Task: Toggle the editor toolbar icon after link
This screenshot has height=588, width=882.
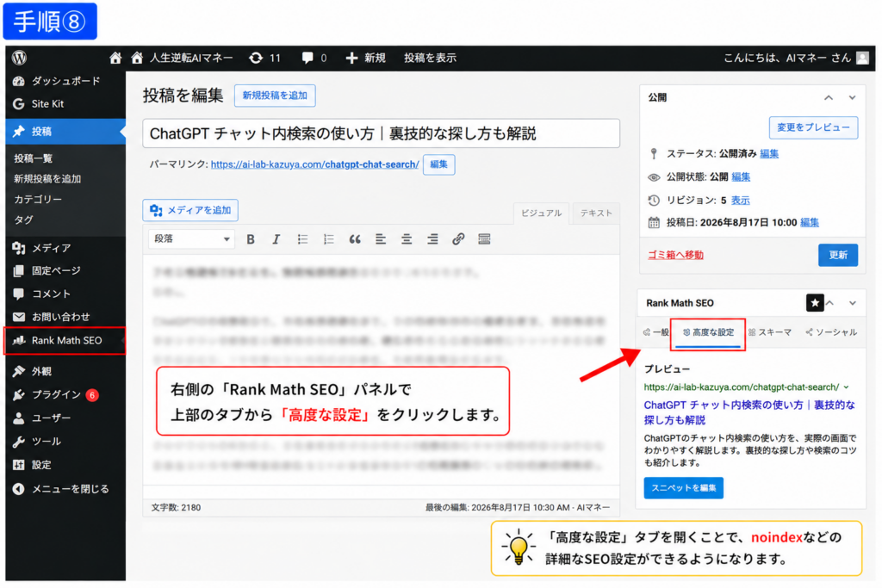Action: [x=484, y=239]
